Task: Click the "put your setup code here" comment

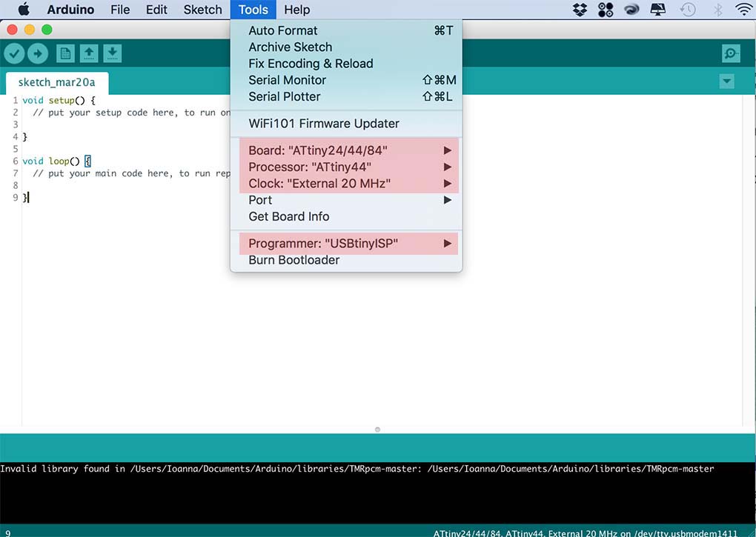Action: pos(132,113)
